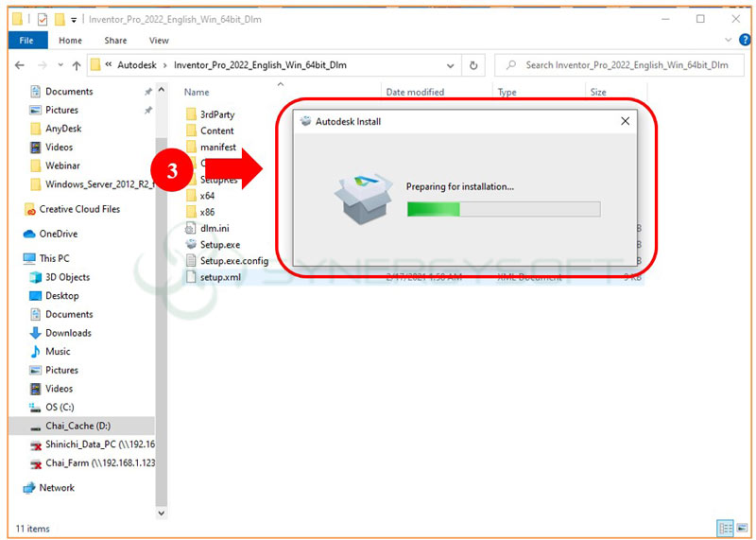The width and height of the screenshot is (756, 540).
Task: Close the Autodesk Install dialog
Action: point(625,121)
